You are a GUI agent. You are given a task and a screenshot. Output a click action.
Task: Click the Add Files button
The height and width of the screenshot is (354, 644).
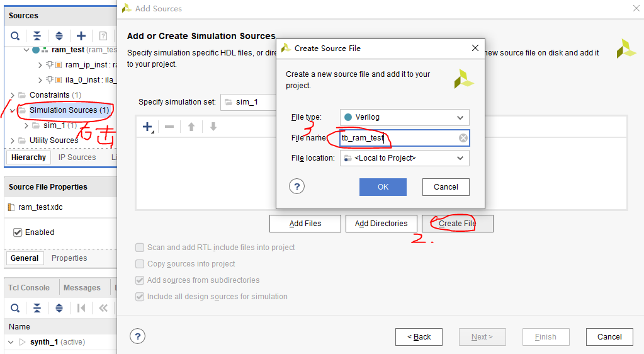305,224
